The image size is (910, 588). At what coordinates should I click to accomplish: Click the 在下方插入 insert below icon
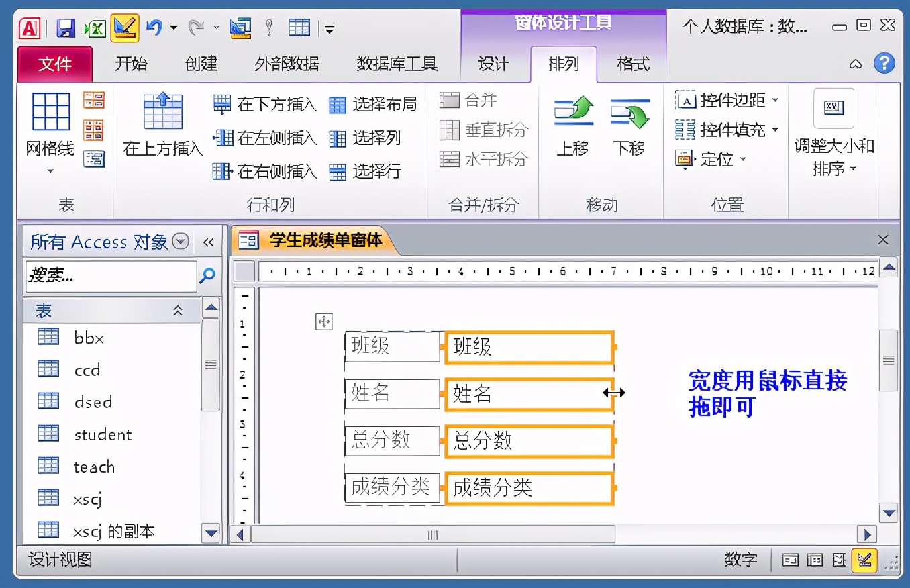pos(262,105)
